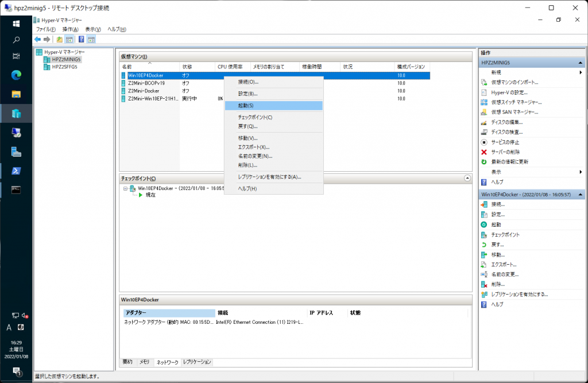Open 仮想スイッチ マネージャー action
This screenshot has height=383, width=588.
tap(516, 102)
